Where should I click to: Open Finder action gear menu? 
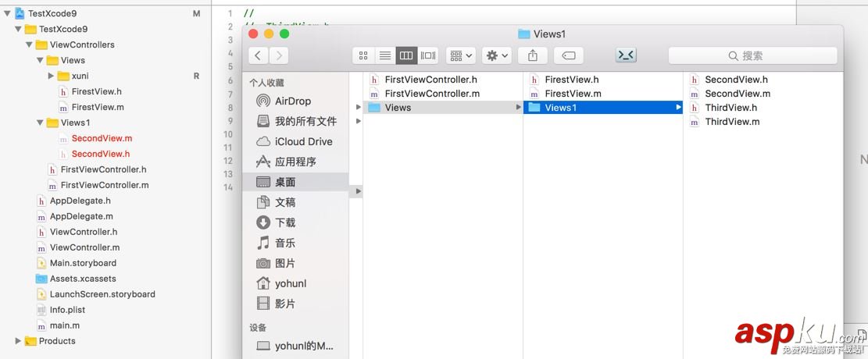click(497, 55)
